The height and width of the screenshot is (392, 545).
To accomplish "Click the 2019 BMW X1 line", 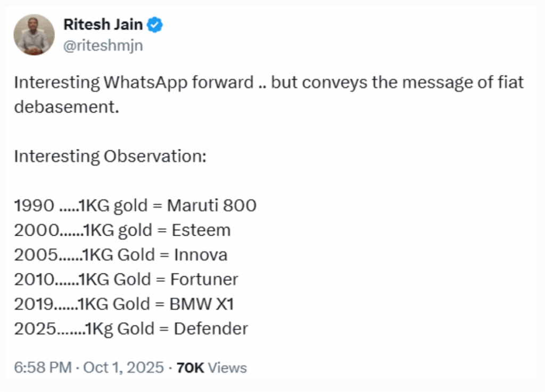I will pyautogui.click(x=123, y=304).
